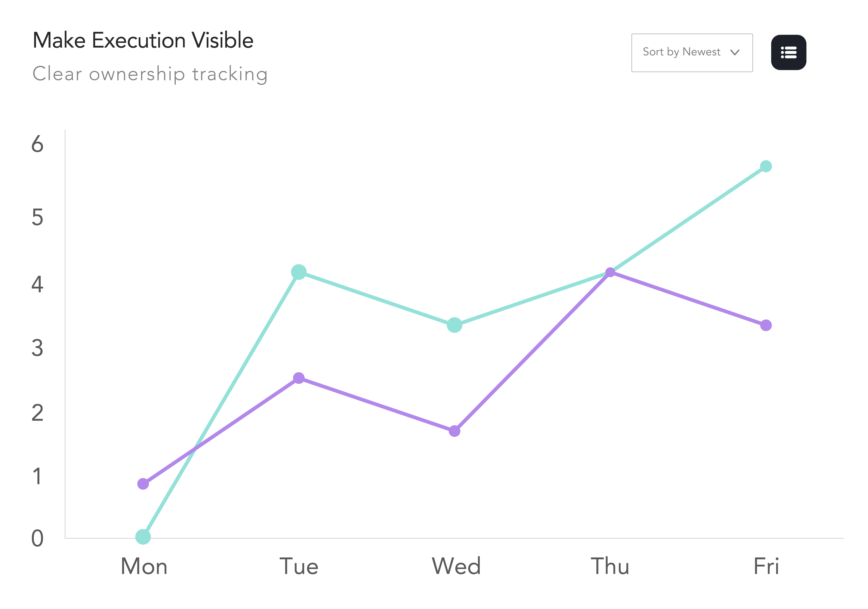Click the purple data point for Tuesday
The height and width of the screenshot is (609, 868).
(299, 378)
